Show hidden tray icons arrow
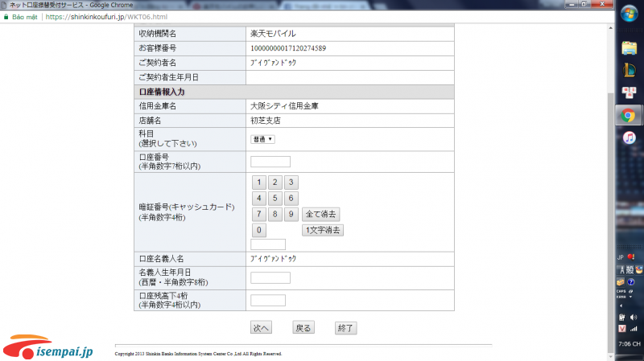This screenshot has width=644, height=361. click(621, 306)
